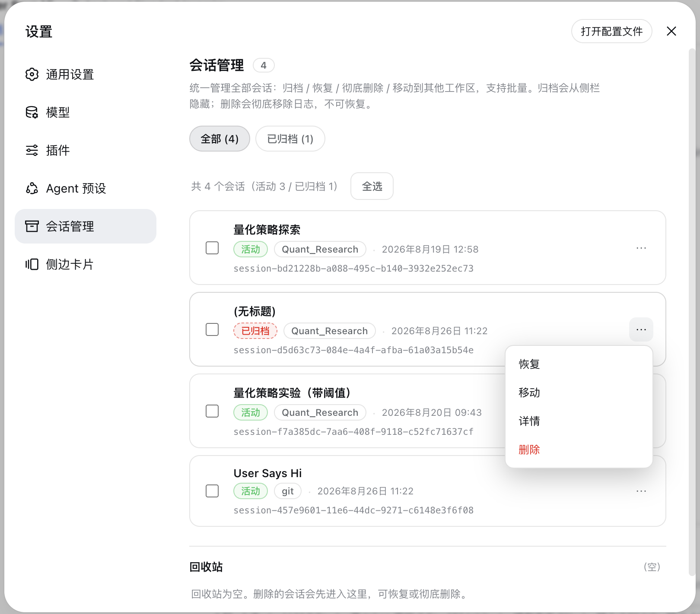The width and height of the screenshot is (700, 614).
Task: Click the gear icon beside 通用设置
Action: click(32, 74)
